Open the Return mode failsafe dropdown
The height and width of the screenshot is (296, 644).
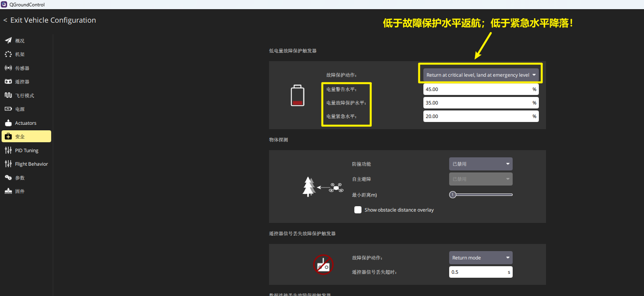click(x=481, y=257)
